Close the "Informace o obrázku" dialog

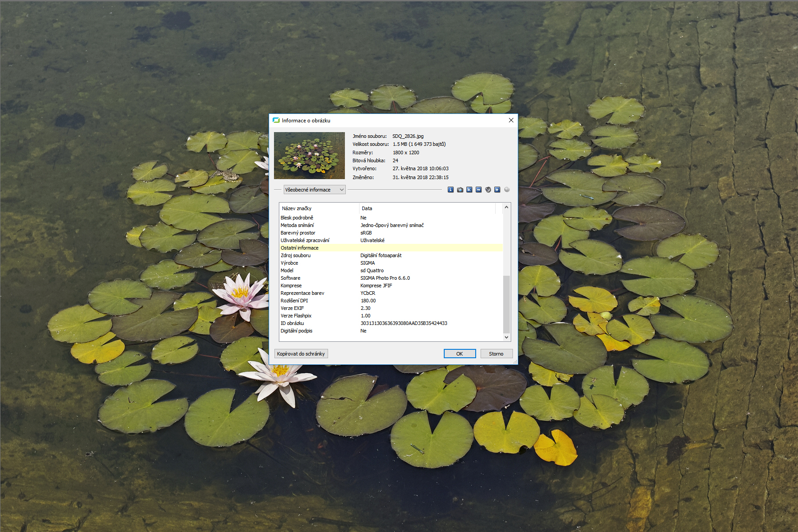pos(511,121)
